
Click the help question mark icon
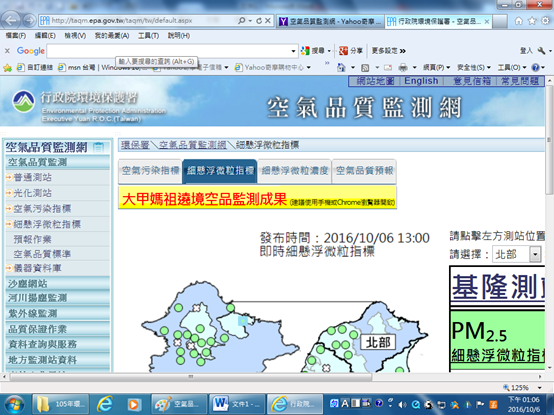click(536, 67)
